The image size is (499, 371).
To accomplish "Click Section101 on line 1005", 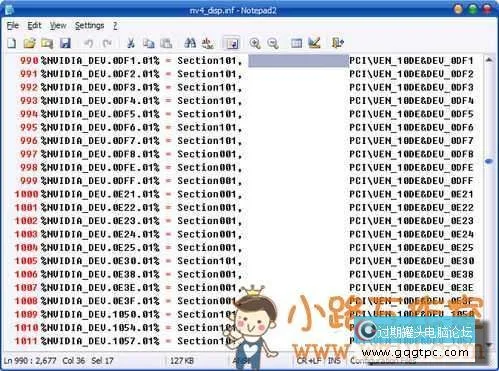I will click(207, 261).
